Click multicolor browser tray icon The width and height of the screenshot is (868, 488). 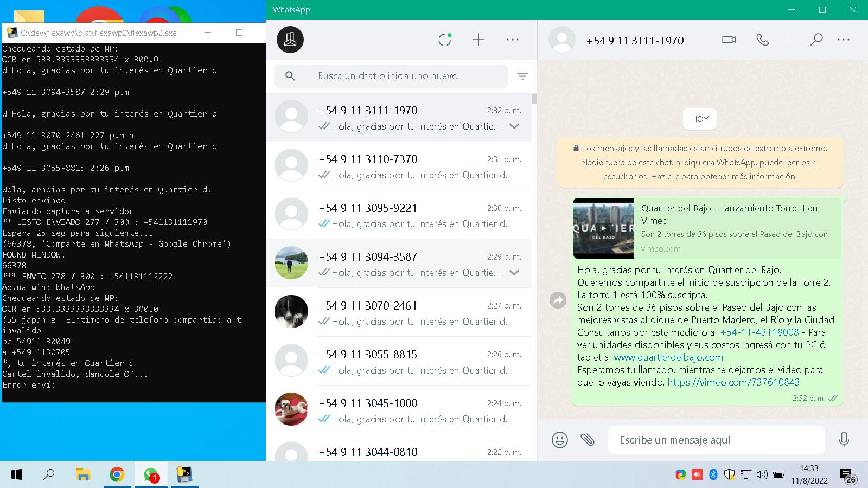pos(681,474)
